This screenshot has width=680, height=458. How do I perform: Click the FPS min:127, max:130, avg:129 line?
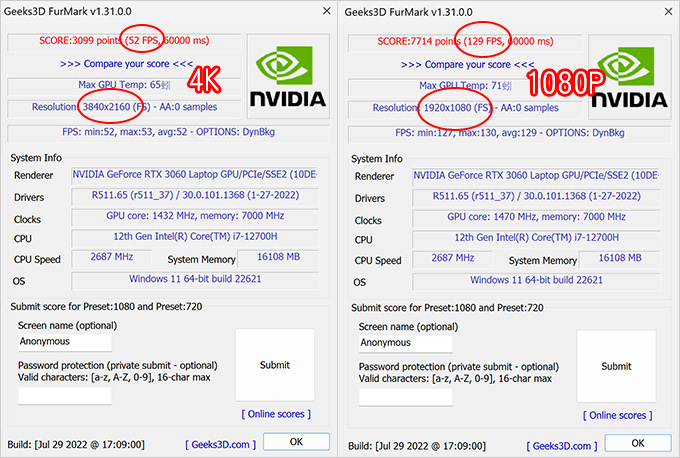[x=510, y=133]
